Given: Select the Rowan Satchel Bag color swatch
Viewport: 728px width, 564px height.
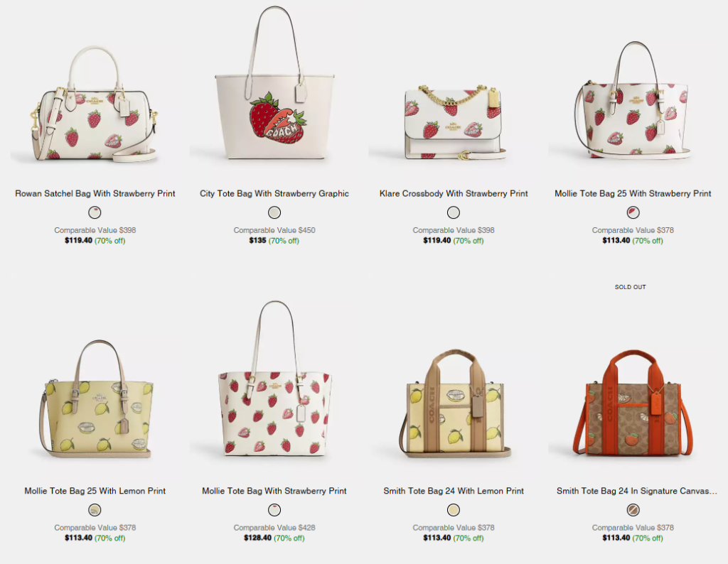Looking at the screenshot, I should coord(95,212).
